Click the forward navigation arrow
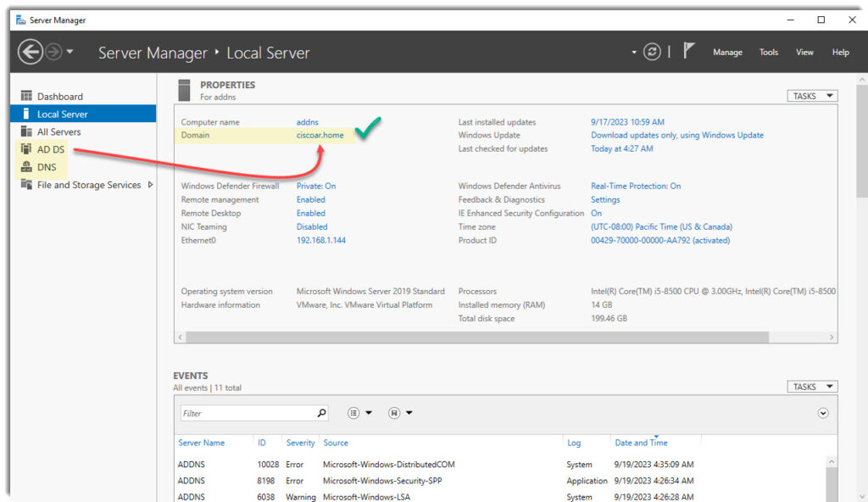 point(53,52)
